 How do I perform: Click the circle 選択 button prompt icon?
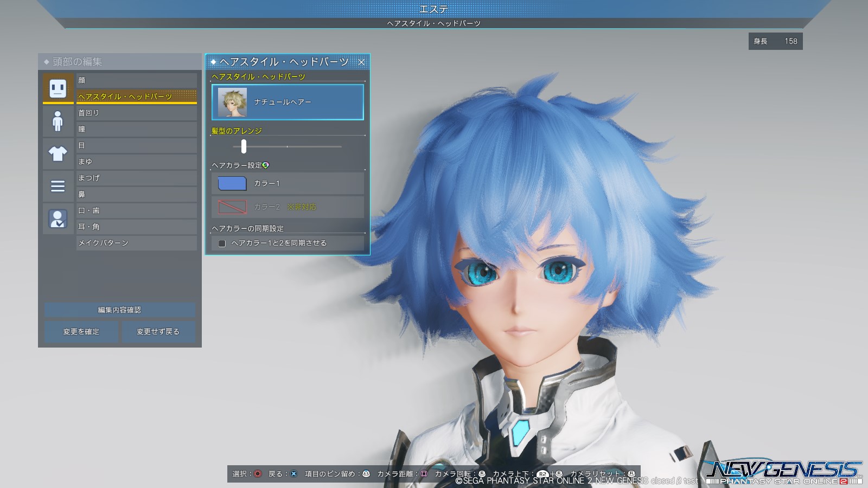[258, 474]
